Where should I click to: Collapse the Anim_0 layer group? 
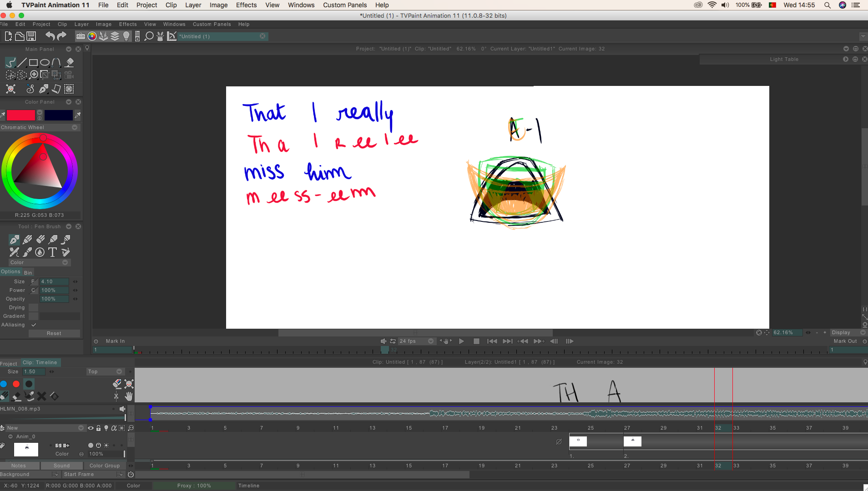point(10,436)
